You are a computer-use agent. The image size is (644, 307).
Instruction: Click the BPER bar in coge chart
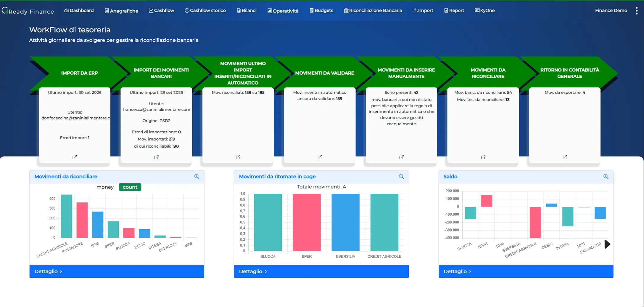[307, 222]
